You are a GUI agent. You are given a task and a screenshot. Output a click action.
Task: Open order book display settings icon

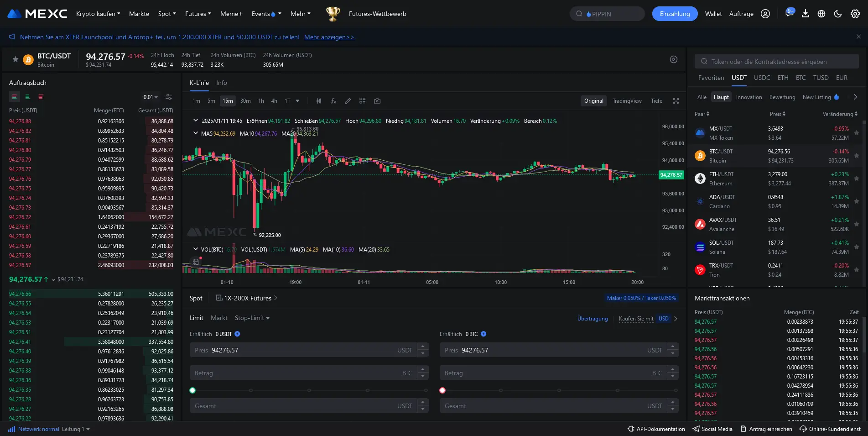[169, 97]
